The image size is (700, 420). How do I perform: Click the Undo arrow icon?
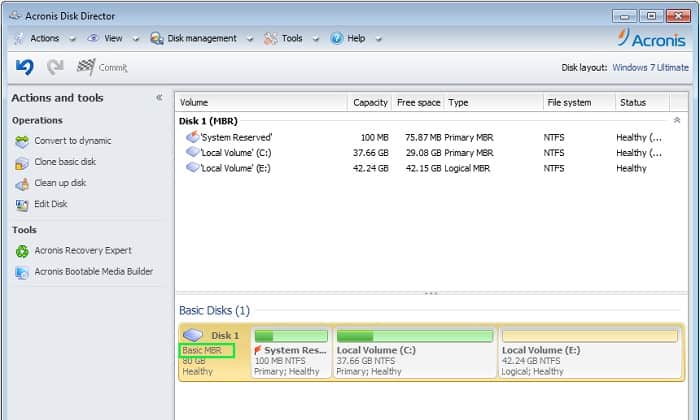click(25, 67)
